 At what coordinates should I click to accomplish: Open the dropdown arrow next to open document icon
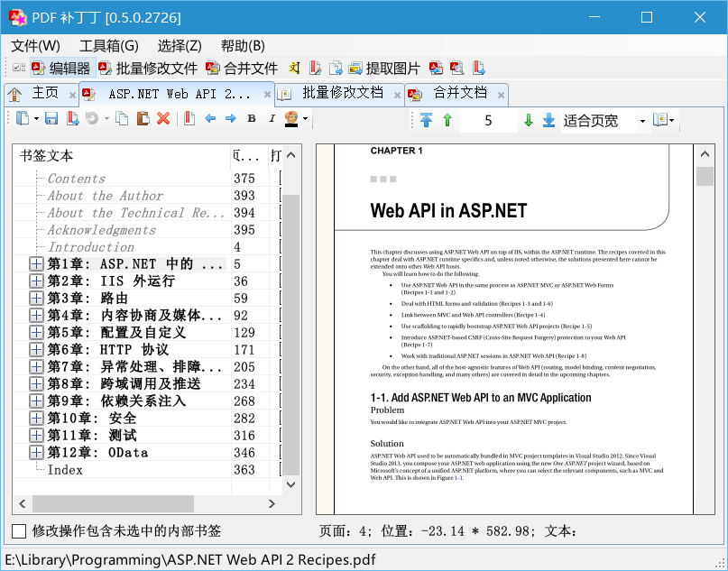pyautogui.click(x=36, y=119)
